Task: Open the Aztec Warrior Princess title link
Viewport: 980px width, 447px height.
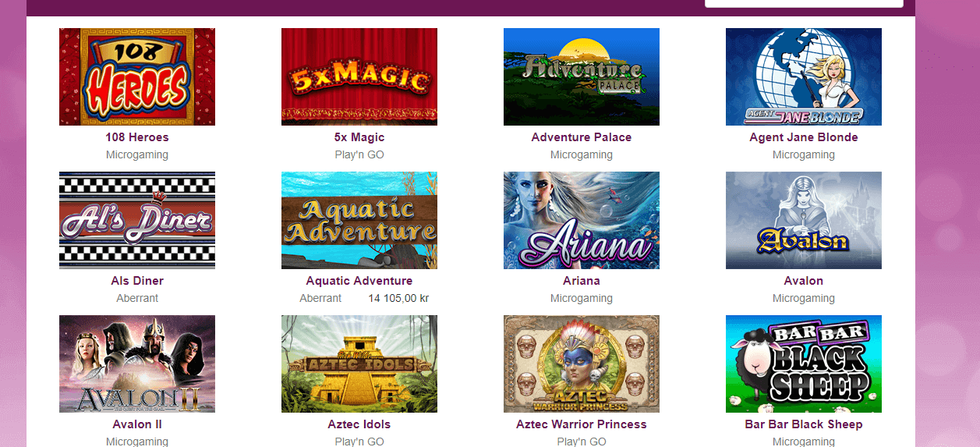Action: (582, 424)
